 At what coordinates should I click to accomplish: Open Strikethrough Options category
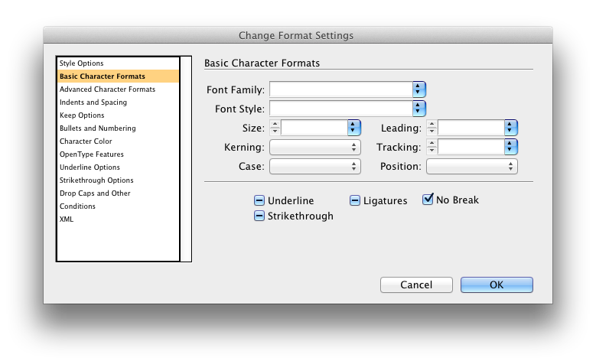coord(118,180)
